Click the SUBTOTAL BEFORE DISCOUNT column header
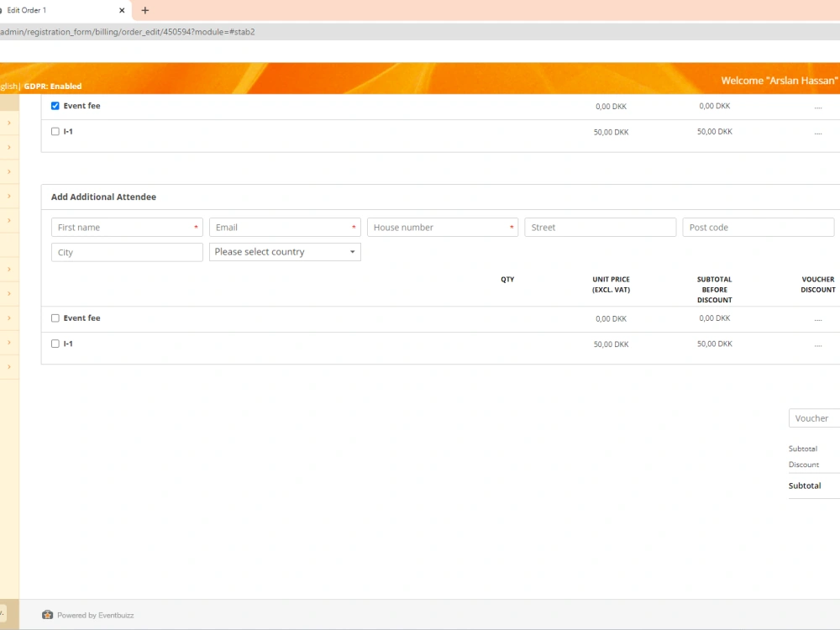 coord(714,290)
